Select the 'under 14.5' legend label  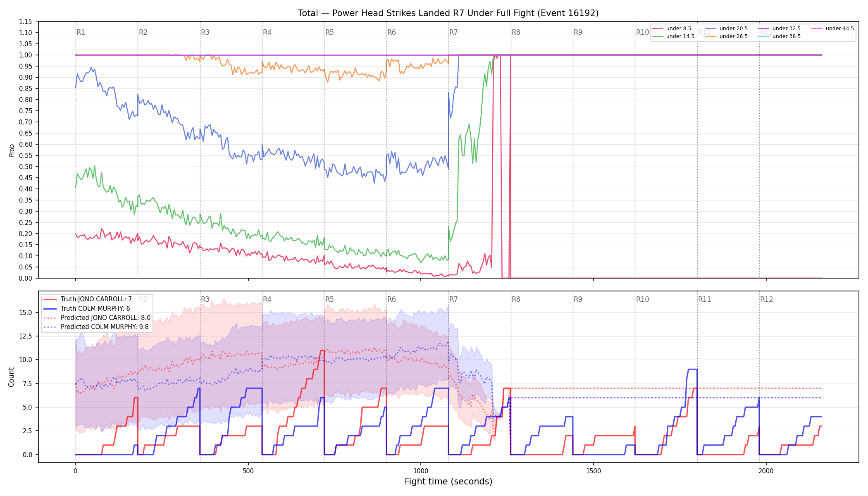(680, 36)
